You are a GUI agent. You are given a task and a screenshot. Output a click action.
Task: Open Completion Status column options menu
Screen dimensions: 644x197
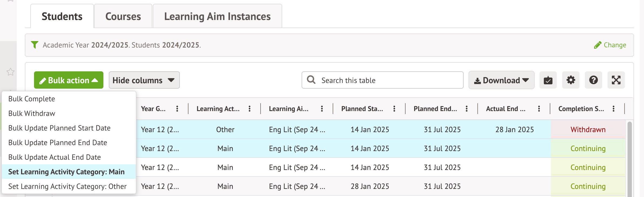613,109
